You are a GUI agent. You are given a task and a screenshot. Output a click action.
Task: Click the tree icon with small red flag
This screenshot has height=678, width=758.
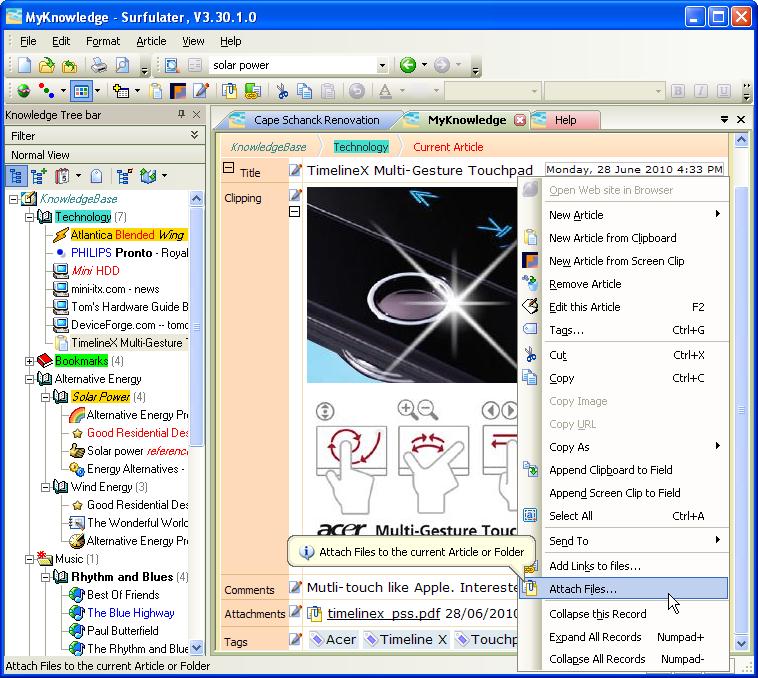click(x=124, y=176)
